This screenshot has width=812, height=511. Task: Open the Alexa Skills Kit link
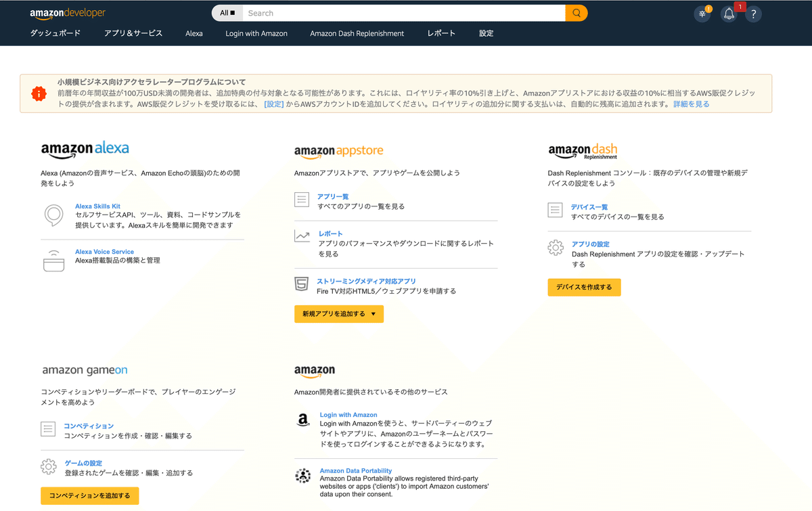point(97,206)
